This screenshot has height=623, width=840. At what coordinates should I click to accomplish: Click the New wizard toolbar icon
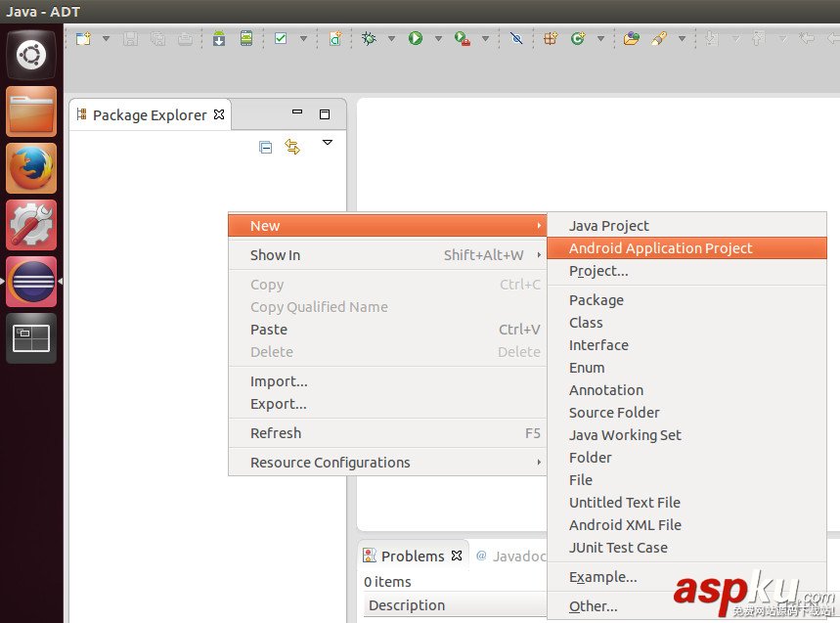pos(83,38)
